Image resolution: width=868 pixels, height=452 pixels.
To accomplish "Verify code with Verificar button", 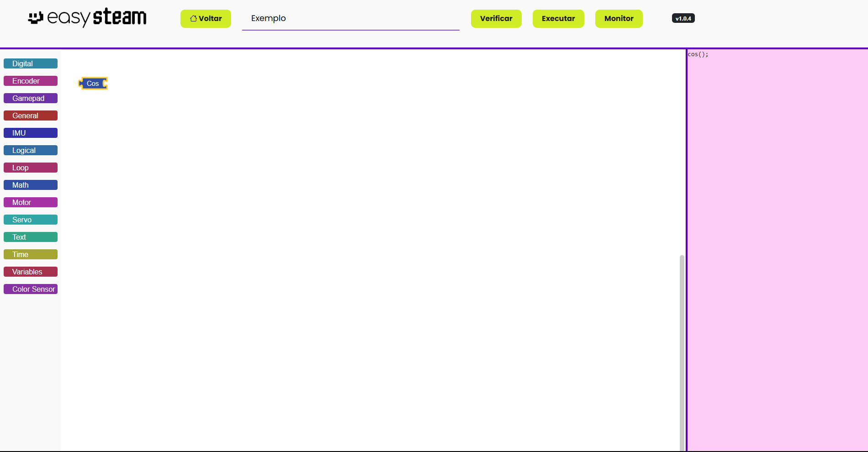I will [x=496, y=19].
